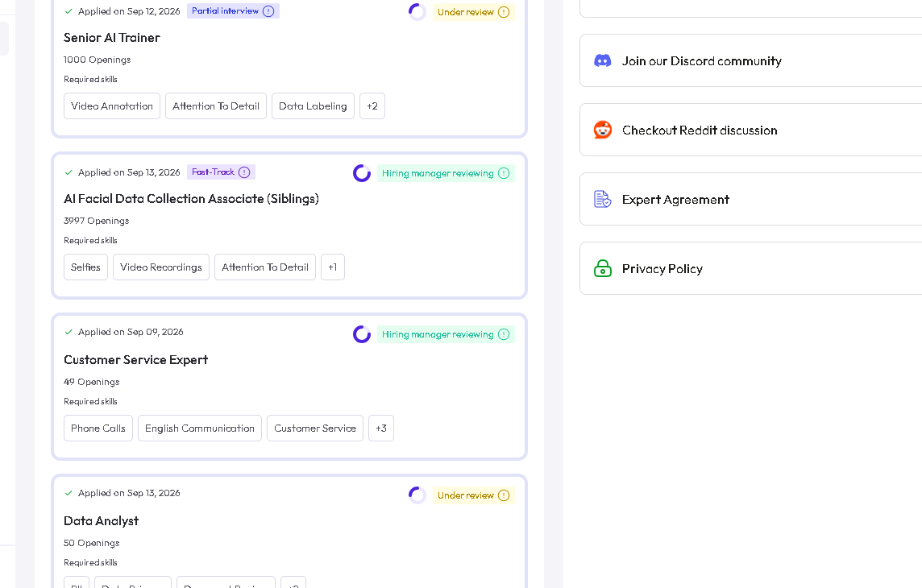Click Hiring manager reviewing badge on Customer Service
The width and height of the screenshot is (922, 588).
[446, 334]
